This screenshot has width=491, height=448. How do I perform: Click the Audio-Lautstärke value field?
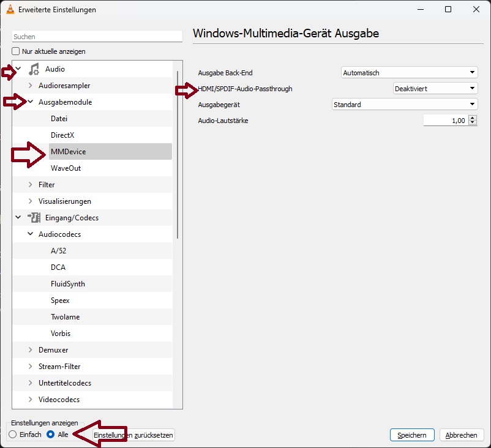coord(446,120)
